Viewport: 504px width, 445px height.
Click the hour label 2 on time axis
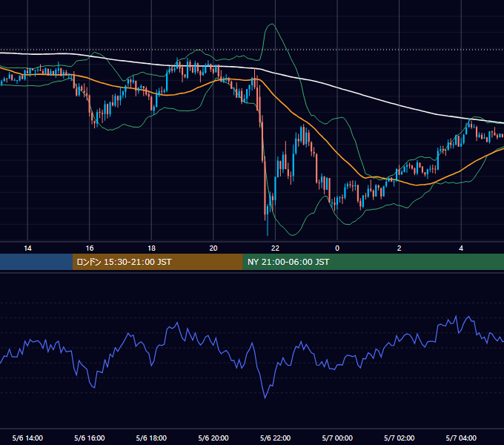click(x=399, y=248)
